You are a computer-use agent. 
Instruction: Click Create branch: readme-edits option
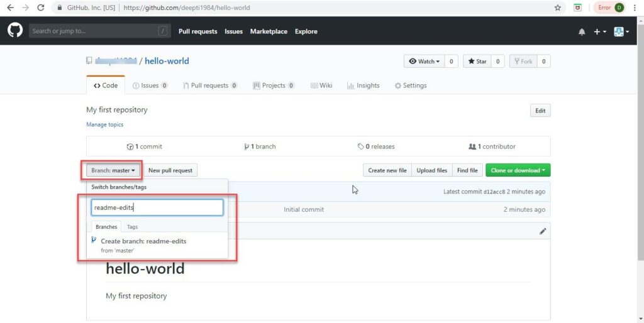point(157,246)
